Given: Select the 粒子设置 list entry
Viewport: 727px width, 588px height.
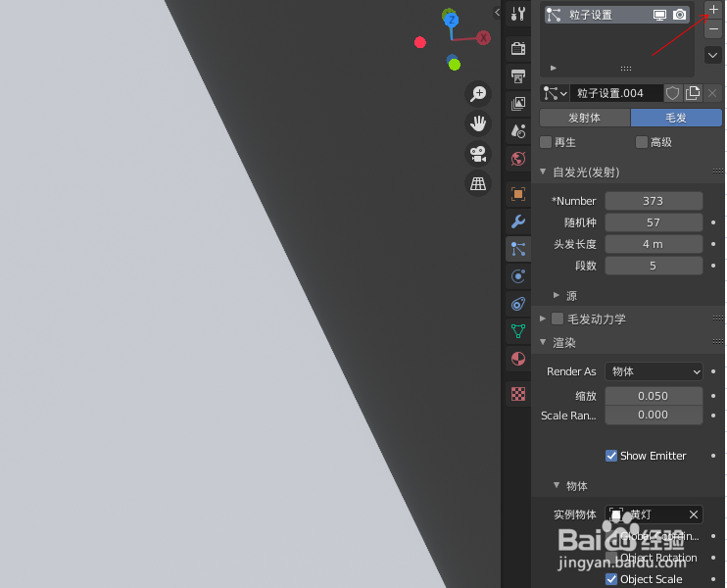Looking at the screenshot, I should coord(616,15).
